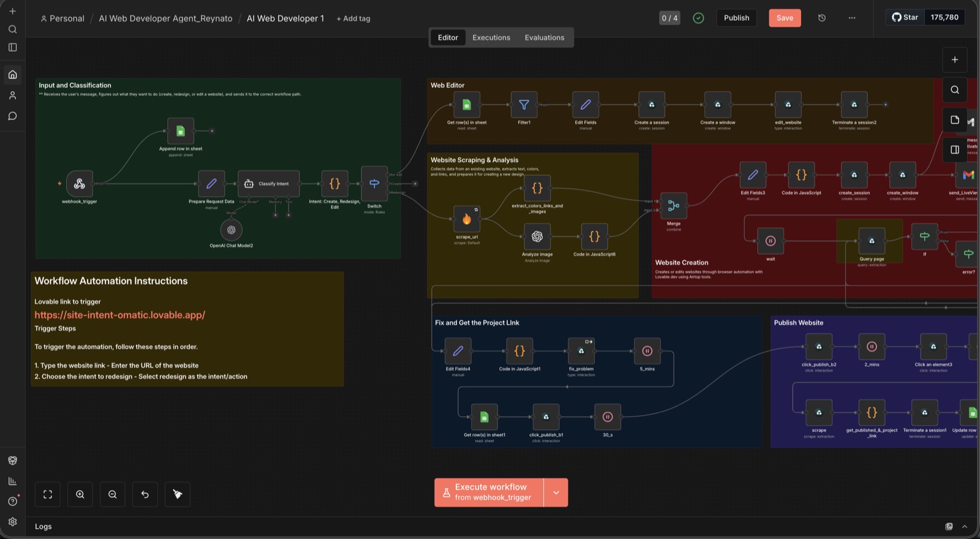This screenshot has width=980, height=539.
Task: Click the webhook_trigger node
Action: 80,183
